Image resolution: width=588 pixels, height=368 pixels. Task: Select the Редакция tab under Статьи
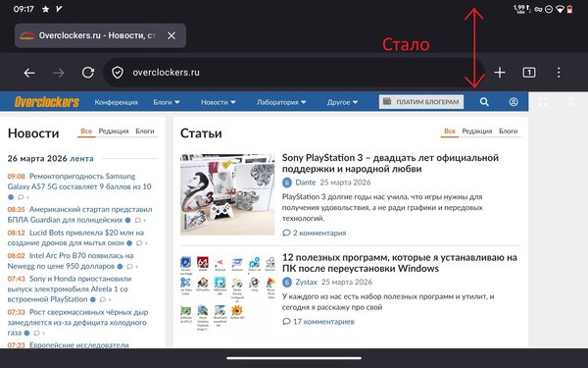click(x=477, y=131)
